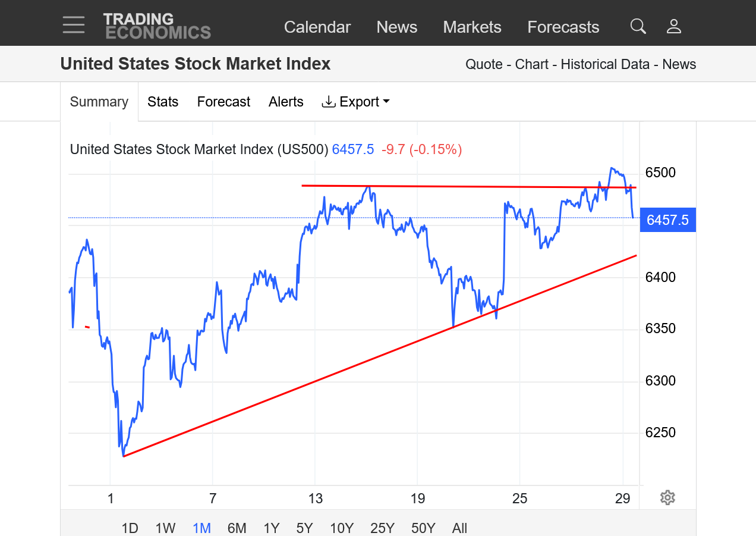
Task: Show All historical data range
Action: 459,528
